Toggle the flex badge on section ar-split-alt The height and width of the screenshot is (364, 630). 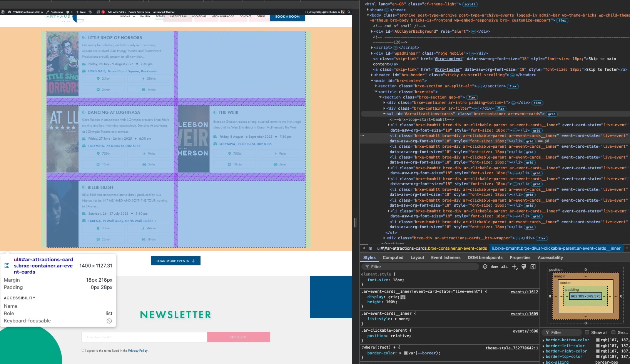click(513, 86)
